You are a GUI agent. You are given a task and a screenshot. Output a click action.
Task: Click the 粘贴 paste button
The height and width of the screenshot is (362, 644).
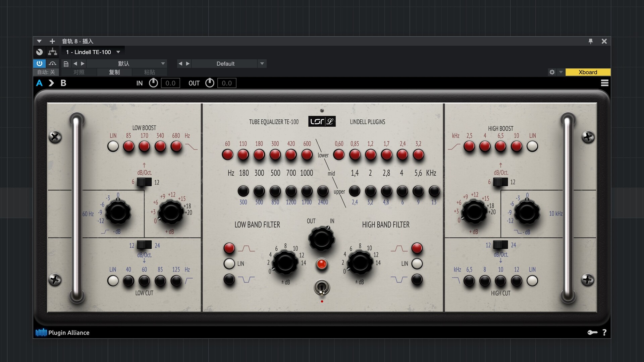point(150,72)
